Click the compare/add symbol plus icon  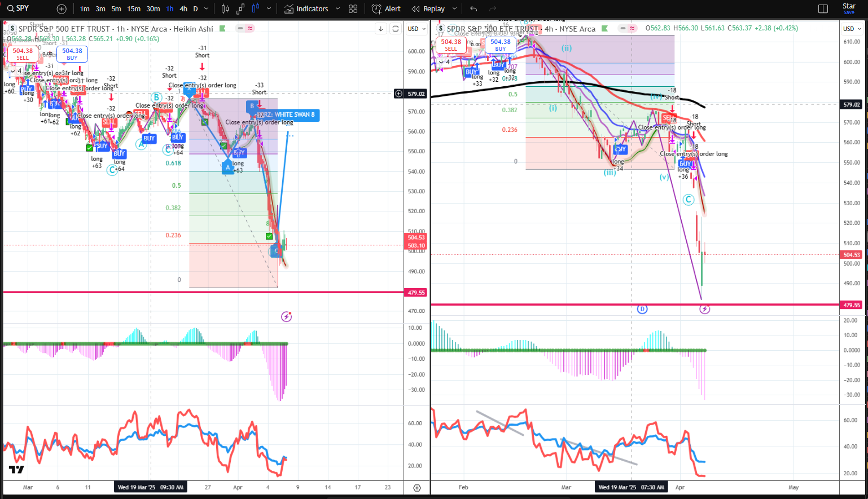62,9
